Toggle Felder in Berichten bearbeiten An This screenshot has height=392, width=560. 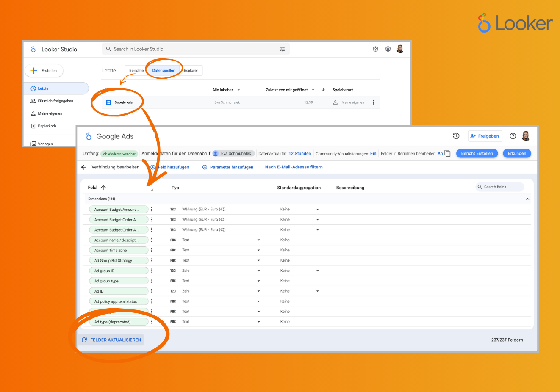pyautogui.click(x=440, y=154)
